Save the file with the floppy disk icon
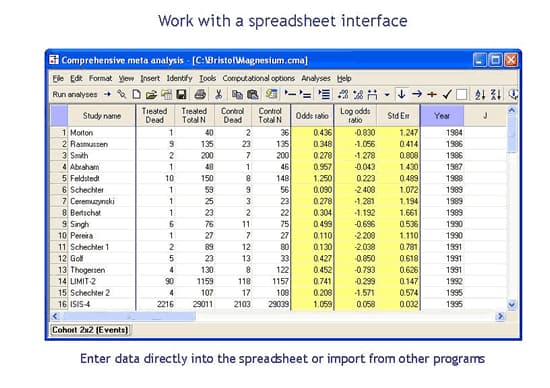Screen dimensions: 550x388 click(181, 94)
